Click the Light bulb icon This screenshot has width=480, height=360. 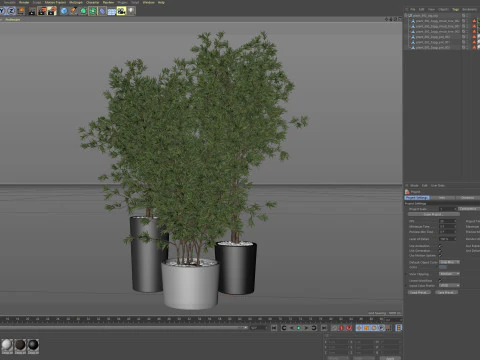pos(131,11)
